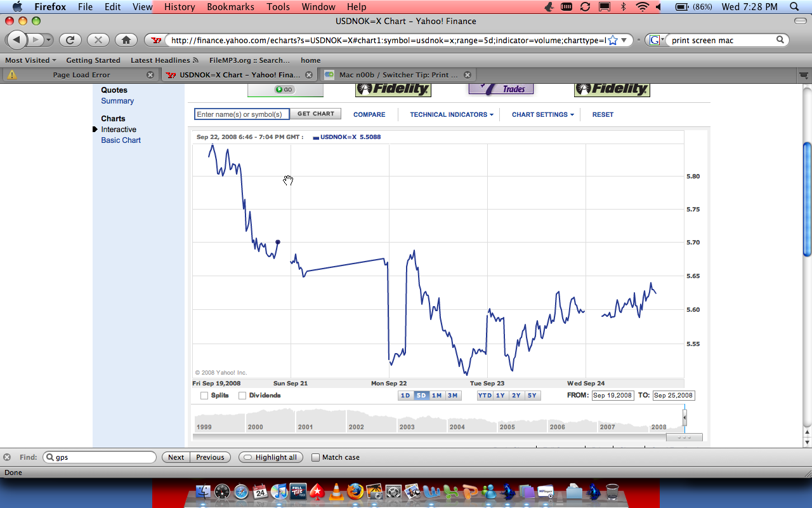Viewport: 812px width, 508px height.
Task: Open System Preferences from the Dock
Action: 393,491
